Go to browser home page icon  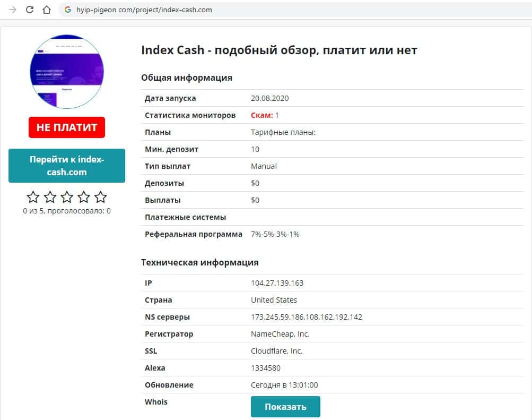click(47, 10)
